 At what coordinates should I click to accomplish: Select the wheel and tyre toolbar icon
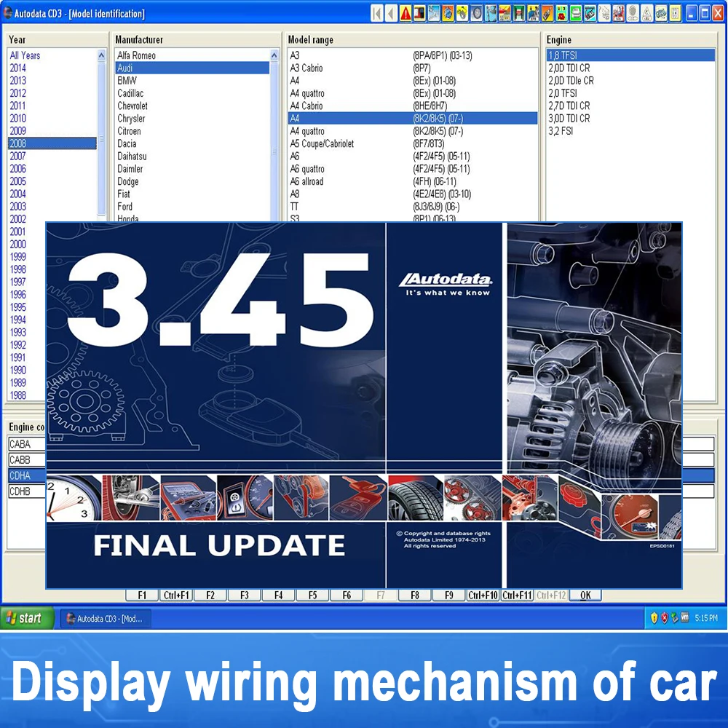point(476,12)
